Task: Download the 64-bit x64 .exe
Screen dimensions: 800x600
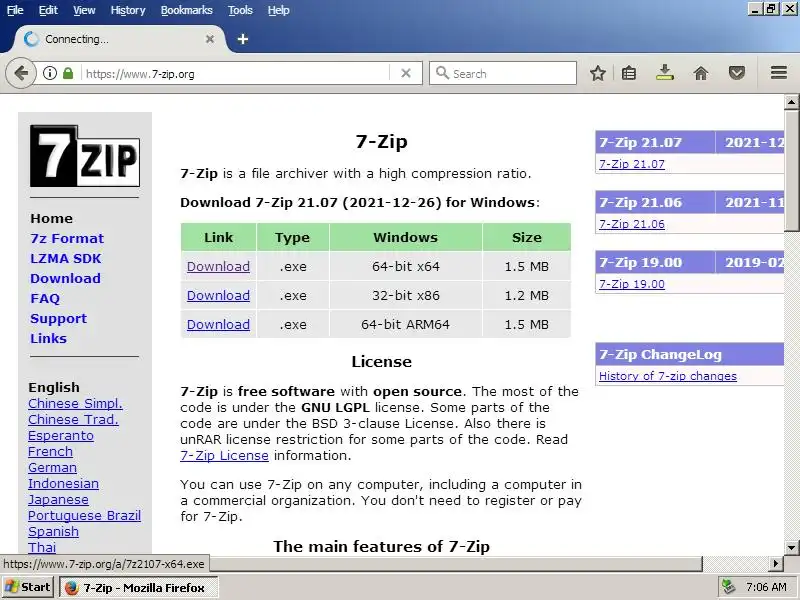Action: coord(218,266)
